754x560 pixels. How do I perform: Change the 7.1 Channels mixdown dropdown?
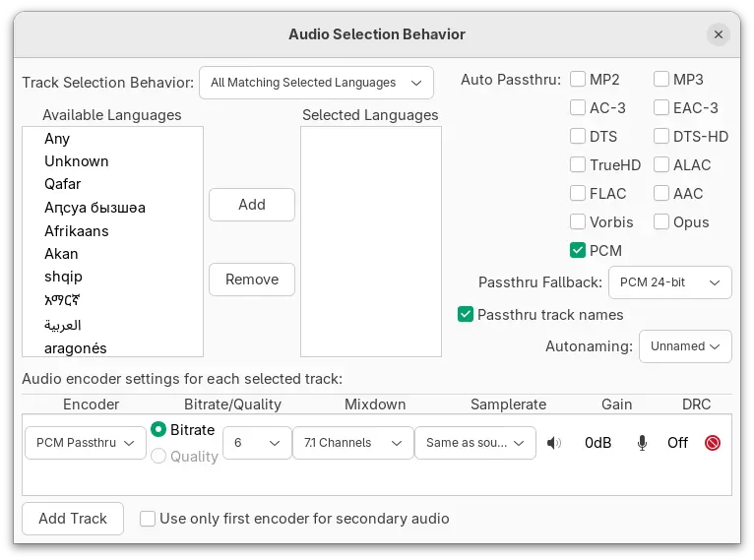pos(352,443)
